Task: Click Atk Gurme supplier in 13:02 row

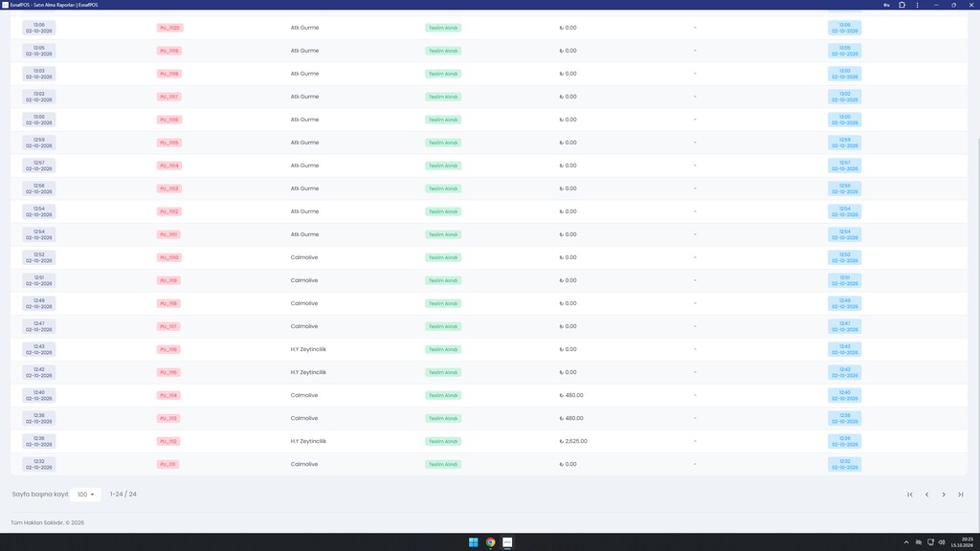Action: point(304,97)
